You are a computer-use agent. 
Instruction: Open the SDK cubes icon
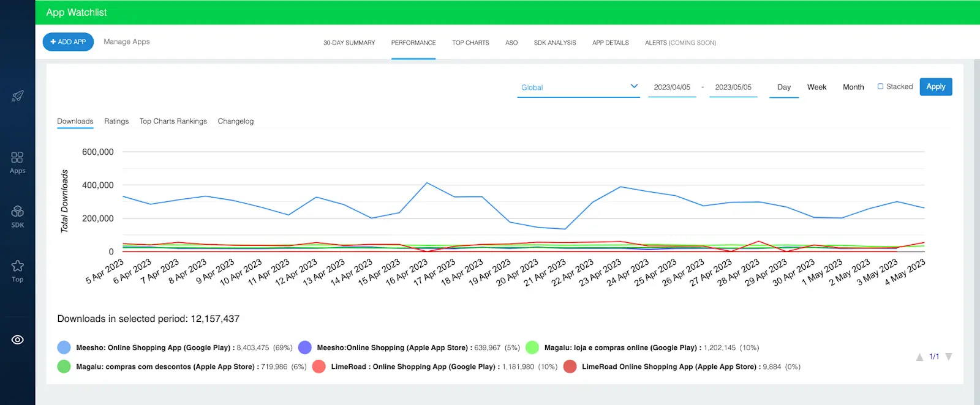pyautogui.click(x=17, y=212)
